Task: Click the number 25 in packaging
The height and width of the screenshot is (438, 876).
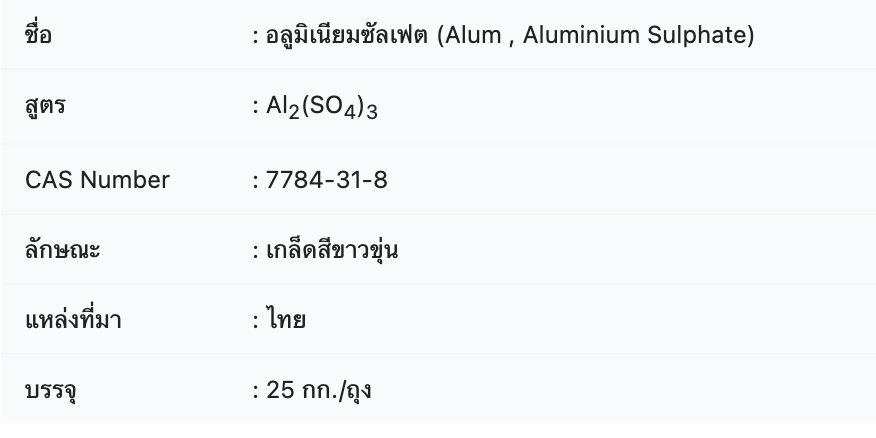Action: point(280,390)
